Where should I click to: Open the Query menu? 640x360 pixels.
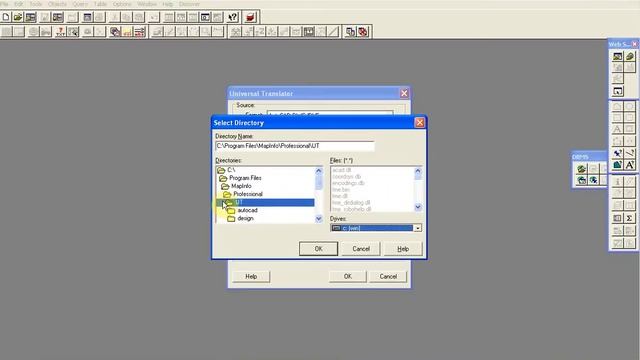click(x=80, y=4)
